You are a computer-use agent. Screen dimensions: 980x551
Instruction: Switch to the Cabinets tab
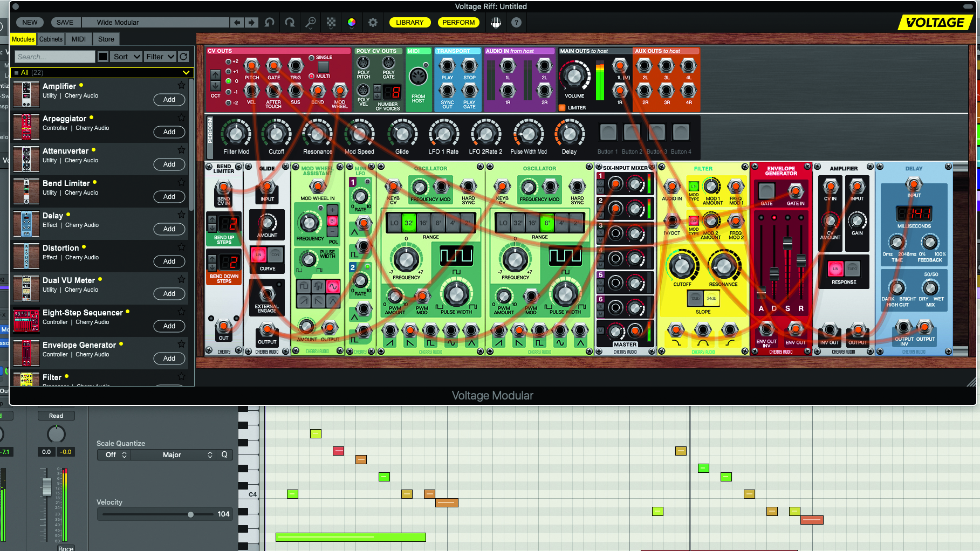pos(51,39)
